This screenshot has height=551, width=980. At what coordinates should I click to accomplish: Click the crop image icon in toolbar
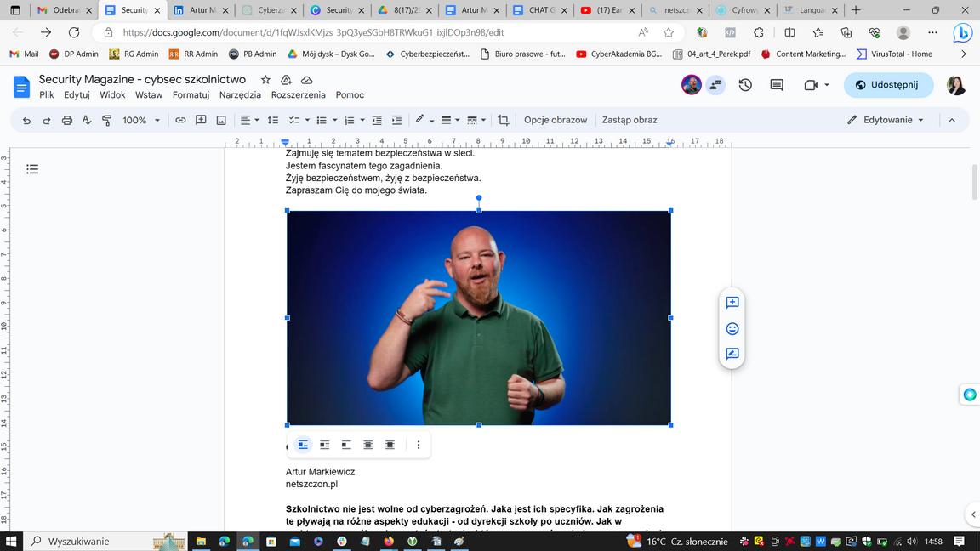pyautogui.click(x=503, y=121)
